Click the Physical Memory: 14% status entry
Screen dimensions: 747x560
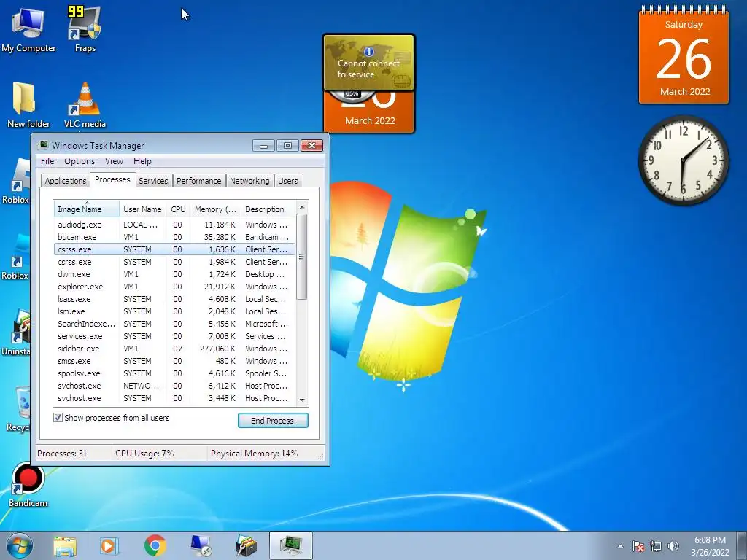click(x=254, y=454)
